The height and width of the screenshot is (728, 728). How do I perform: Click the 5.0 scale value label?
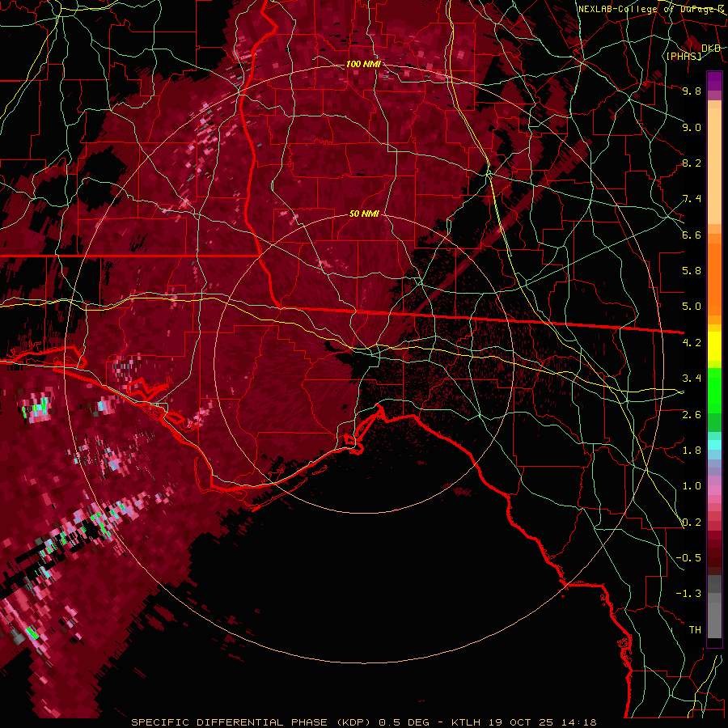(692, 307)
